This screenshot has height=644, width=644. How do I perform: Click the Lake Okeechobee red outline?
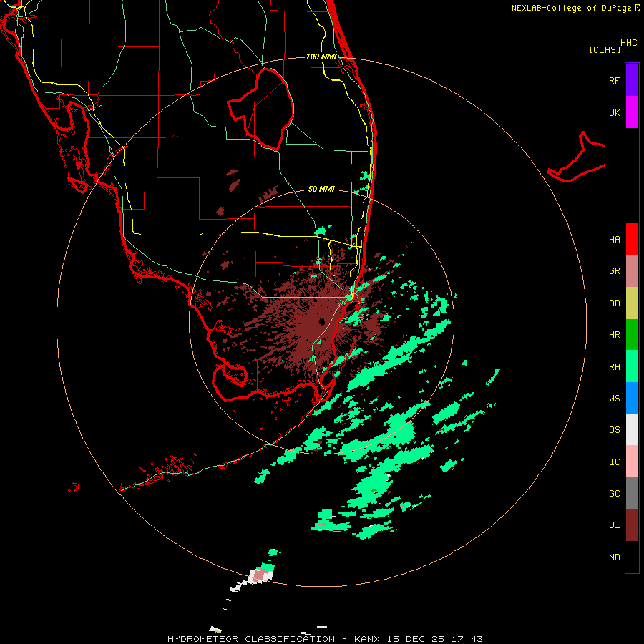pyautogui.click(x=261, y=109)
